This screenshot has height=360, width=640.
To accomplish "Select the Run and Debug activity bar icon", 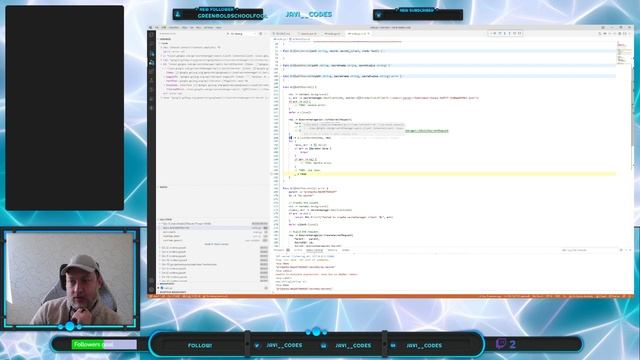I will click(x=151, y=62).
